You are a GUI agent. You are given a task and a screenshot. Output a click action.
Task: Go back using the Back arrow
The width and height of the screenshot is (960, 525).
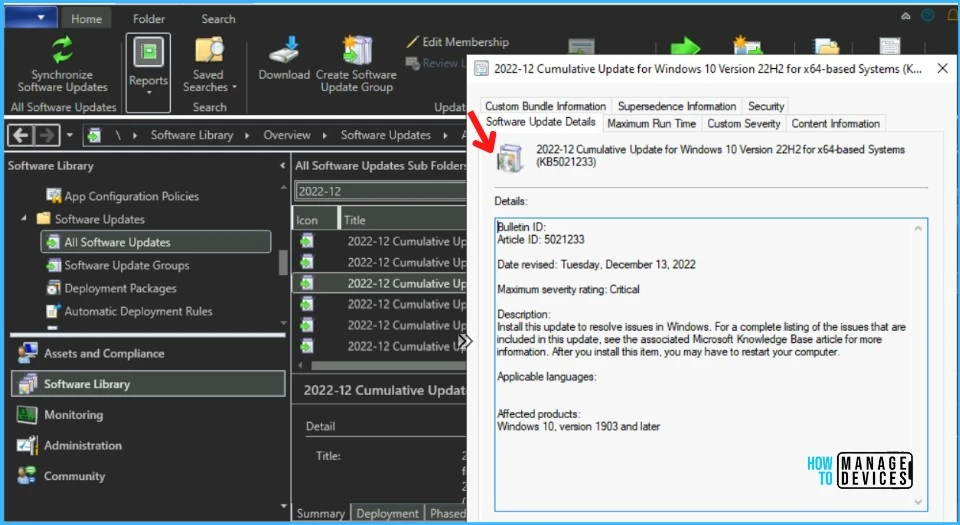coord(20,135)
